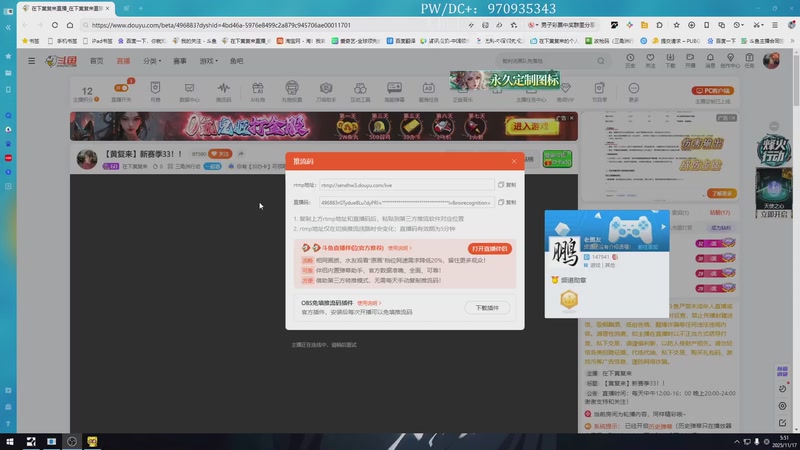The image size is (800, 450).
Task: Click the 推流码 waveform icon
Action: pyautogui.click(x=223, y=91)
